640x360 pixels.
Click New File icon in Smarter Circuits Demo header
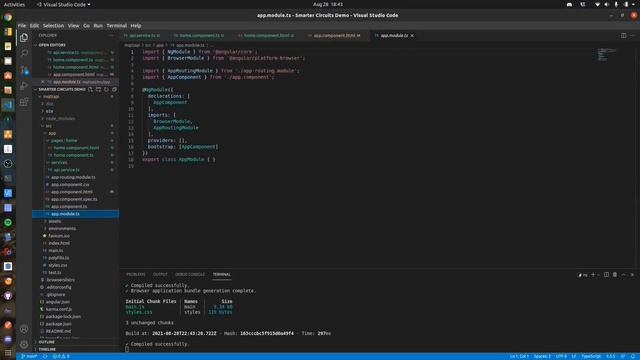pos(90,89)
